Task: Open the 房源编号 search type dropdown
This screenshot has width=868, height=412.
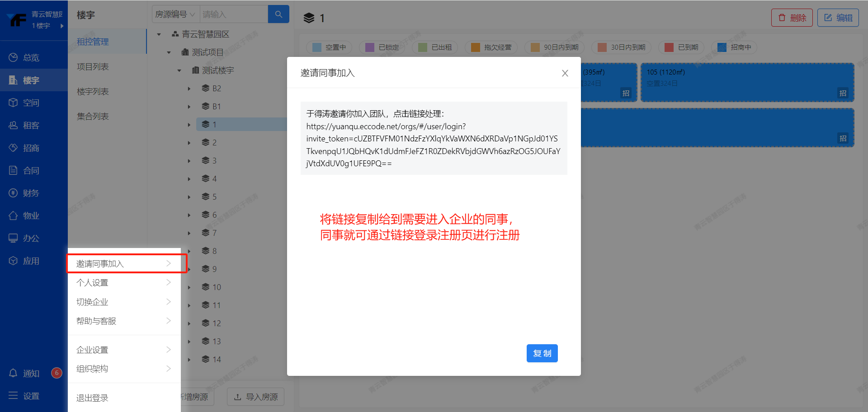Action: pyautogui.click(x=175, y=14)
